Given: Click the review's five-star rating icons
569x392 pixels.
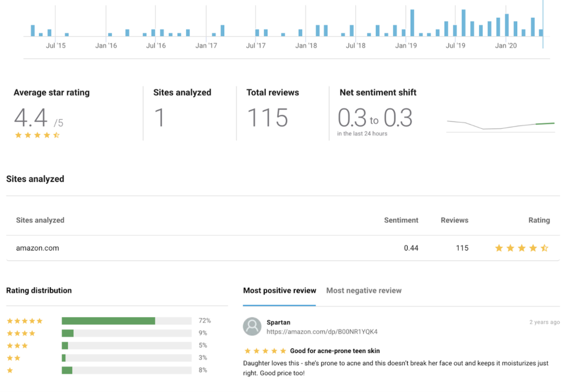Looking at the screenshot, I should tap(265, 351).
